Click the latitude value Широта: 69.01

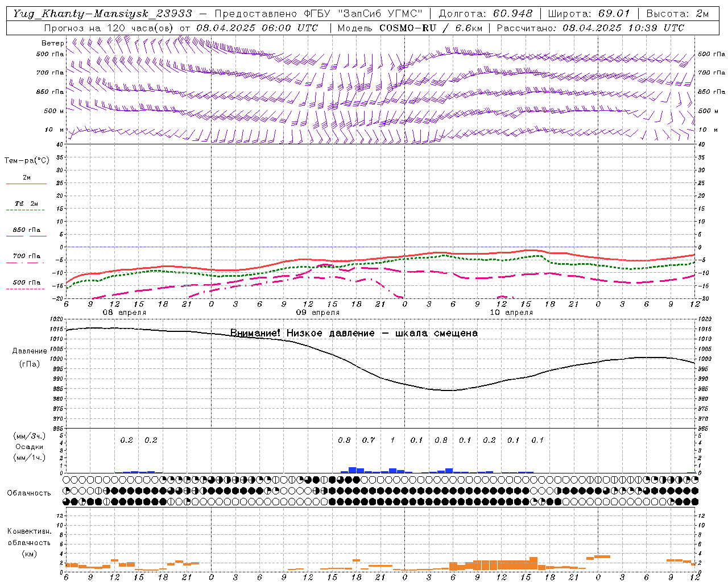pyautogui.click(x=589, y=14)
